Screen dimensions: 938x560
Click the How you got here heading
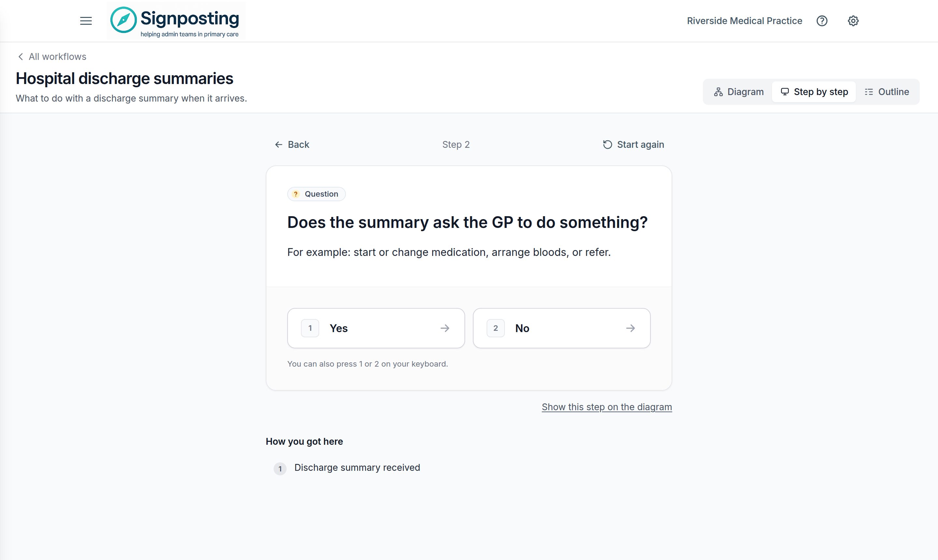pyautogui.click(x=304, y=441)
